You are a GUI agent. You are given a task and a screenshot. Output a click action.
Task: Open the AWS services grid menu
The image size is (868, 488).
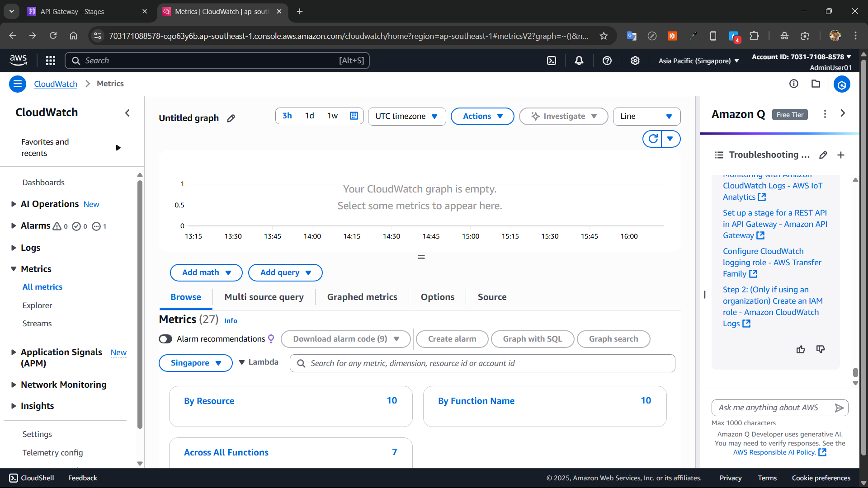pyautogui.click(x=51, y=61)
